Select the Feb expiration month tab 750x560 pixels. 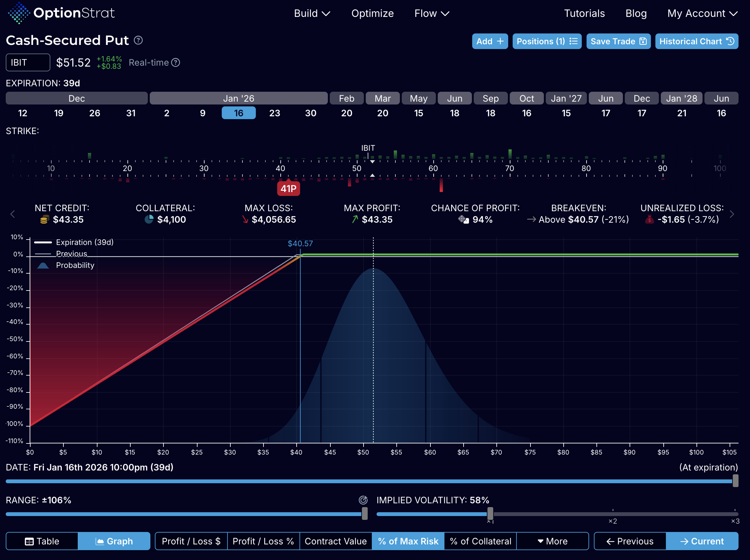click(346, 98)
